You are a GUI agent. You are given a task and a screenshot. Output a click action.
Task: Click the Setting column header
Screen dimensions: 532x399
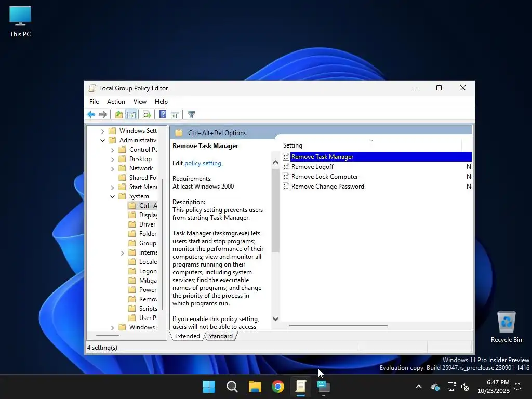(371, 145)
